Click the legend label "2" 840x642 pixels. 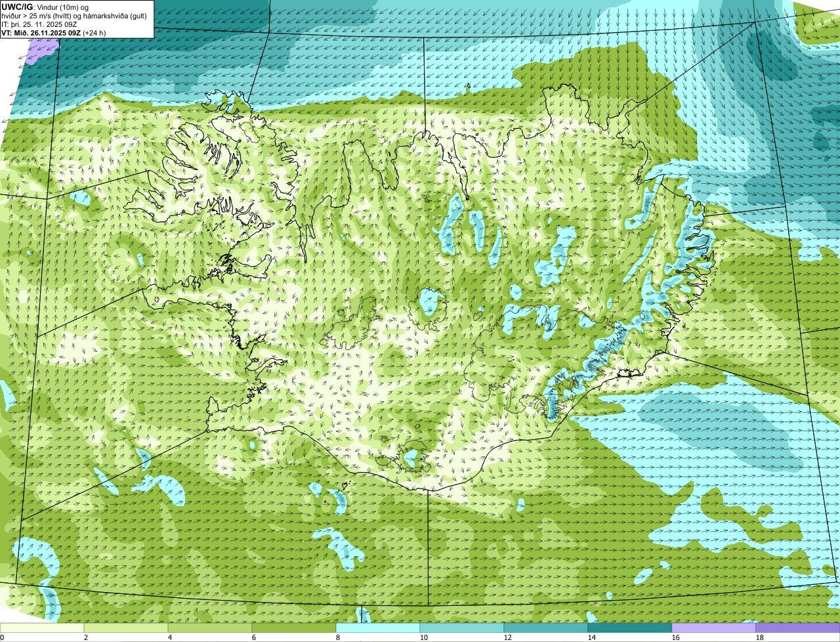[86, 637]
